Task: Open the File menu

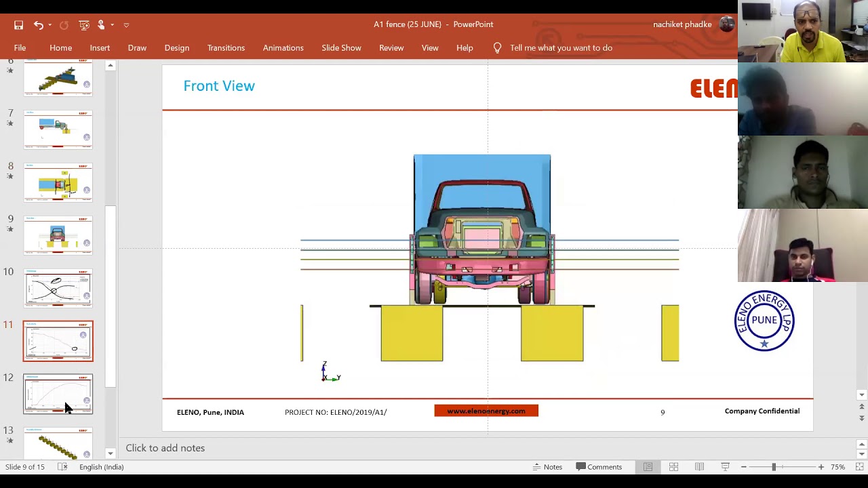Action: click(x=20, y=48)
